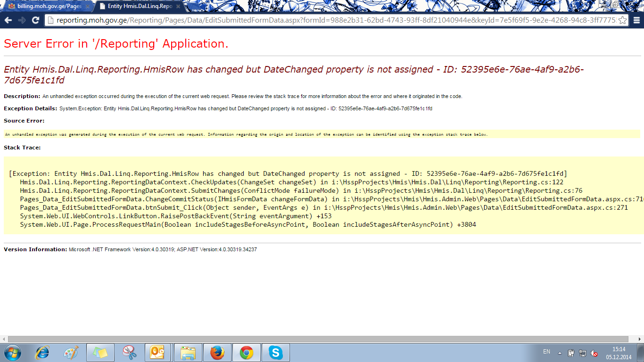Select the Entity Hmis.Dal.Linq tab

point(137,7)
